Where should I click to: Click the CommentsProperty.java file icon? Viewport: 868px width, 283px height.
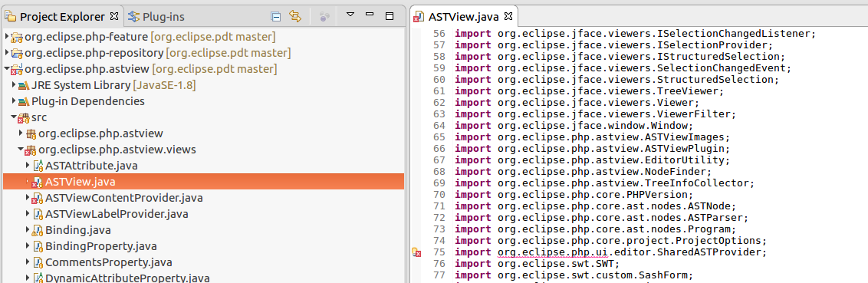[38, 262]
